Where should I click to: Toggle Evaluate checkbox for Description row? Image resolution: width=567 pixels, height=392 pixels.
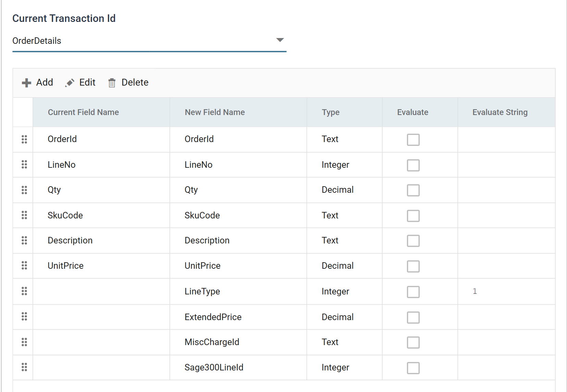tap(413, 241)
